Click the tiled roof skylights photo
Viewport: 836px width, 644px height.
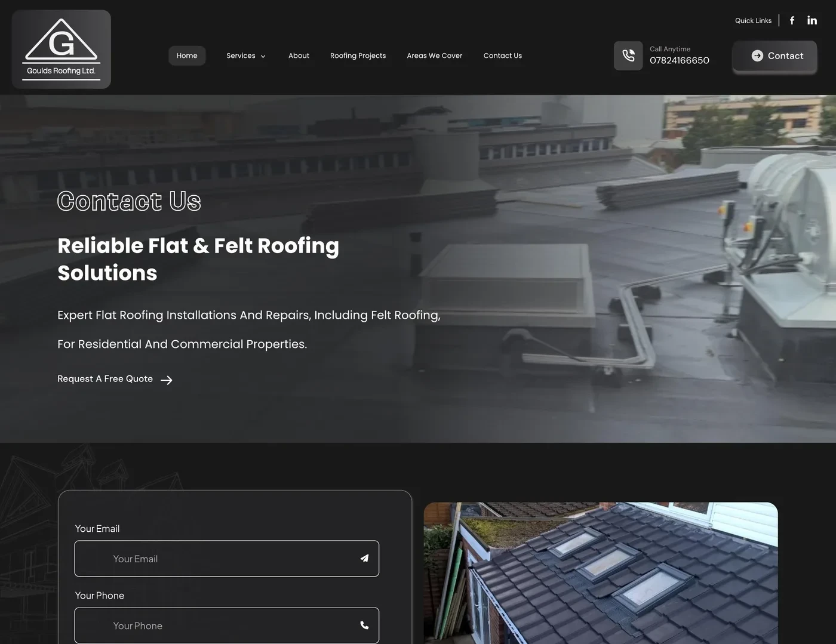[x=601, y=573]
